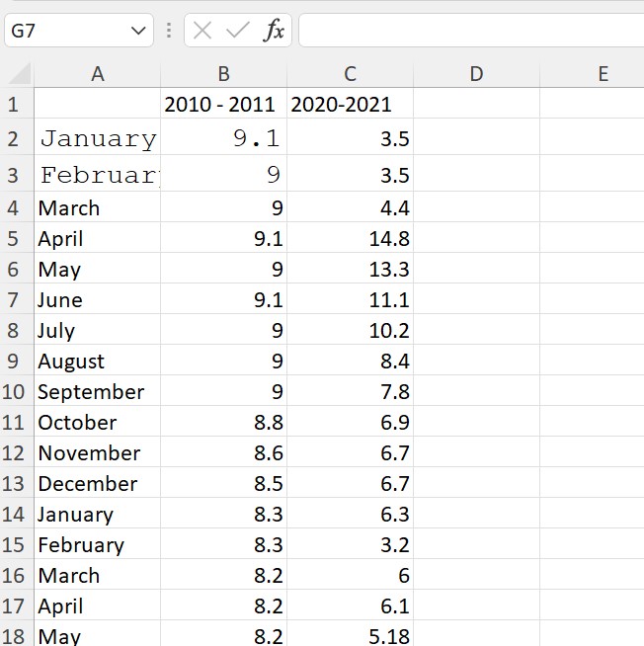Screen dimensions: 644x646
Task: Select row 1 header
Action: tap(17, 104)
